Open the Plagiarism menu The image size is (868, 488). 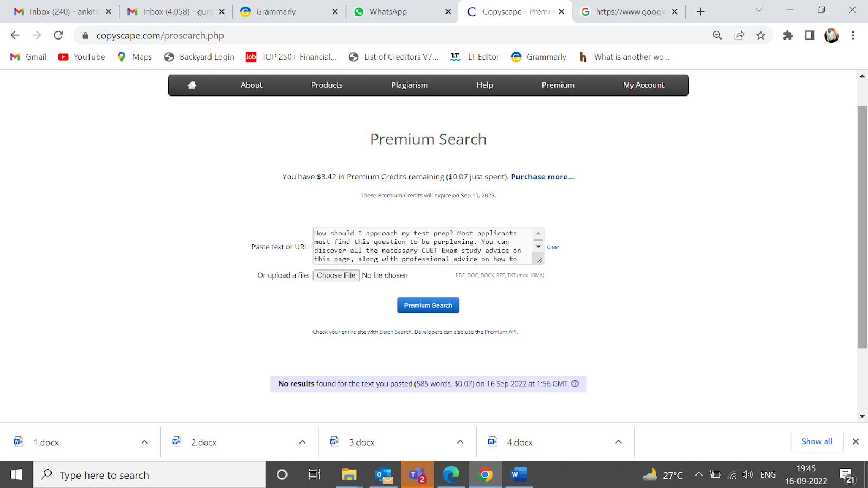[410, 85]
